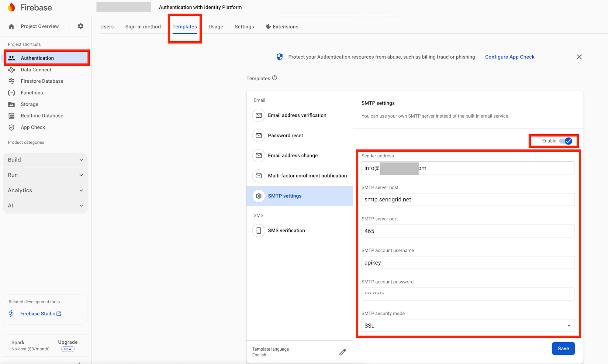Open the Usage tab

tap(216, 27)
